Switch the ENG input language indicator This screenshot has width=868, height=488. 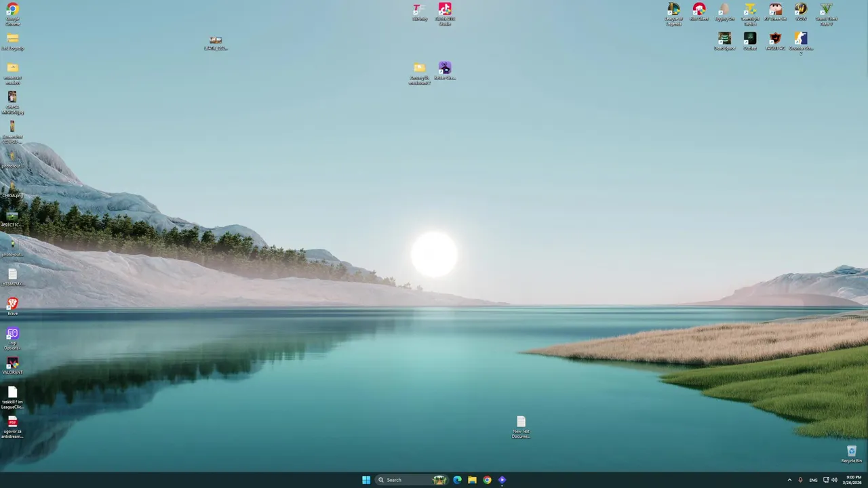pos(813,480)
